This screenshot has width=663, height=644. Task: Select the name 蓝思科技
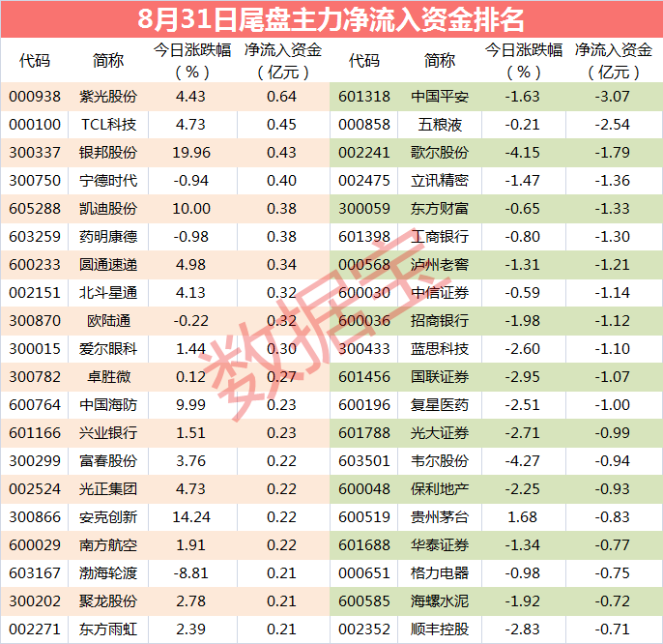[440, 349]
